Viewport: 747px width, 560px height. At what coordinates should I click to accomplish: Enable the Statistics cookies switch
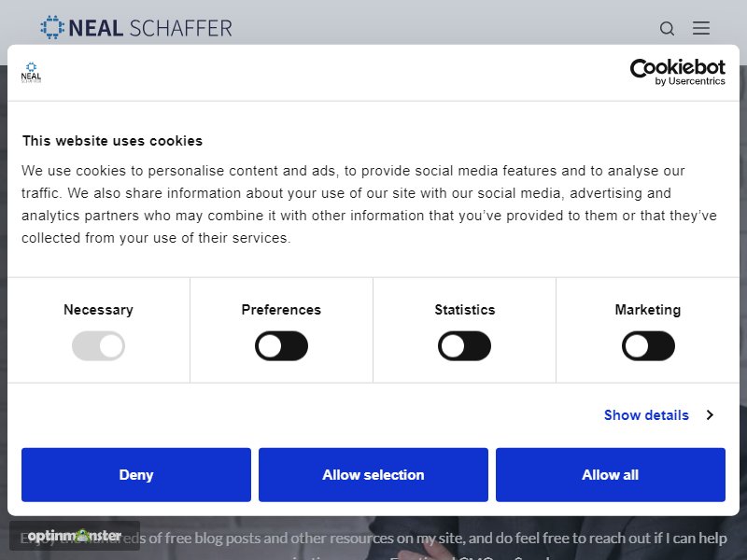coord(464,345)
